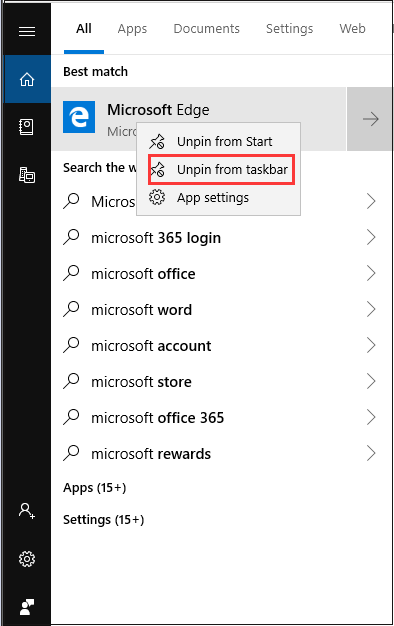Click search magnifier beside microsoft rewards
Image resolution: width=394 pixels, height=626 pixels.
[71, 454]
